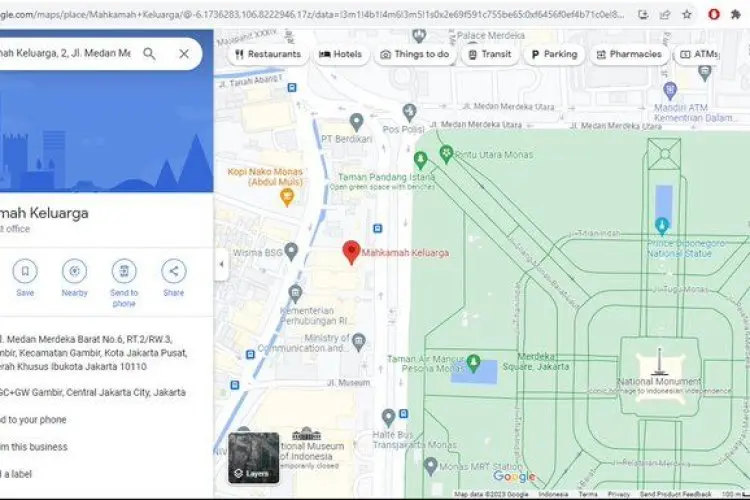Click the Merdeka Square, Jakarta label
Screen dimensions: 750x500
(x=536, y=362)
